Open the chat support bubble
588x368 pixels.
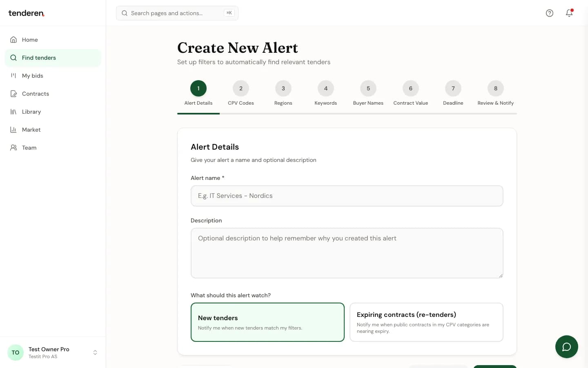[x=566, y=347]
